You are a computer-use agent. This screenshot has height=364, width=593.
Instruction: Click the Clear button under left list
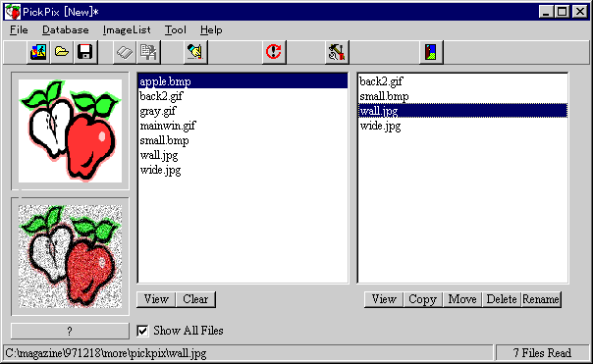coord(195,299)
